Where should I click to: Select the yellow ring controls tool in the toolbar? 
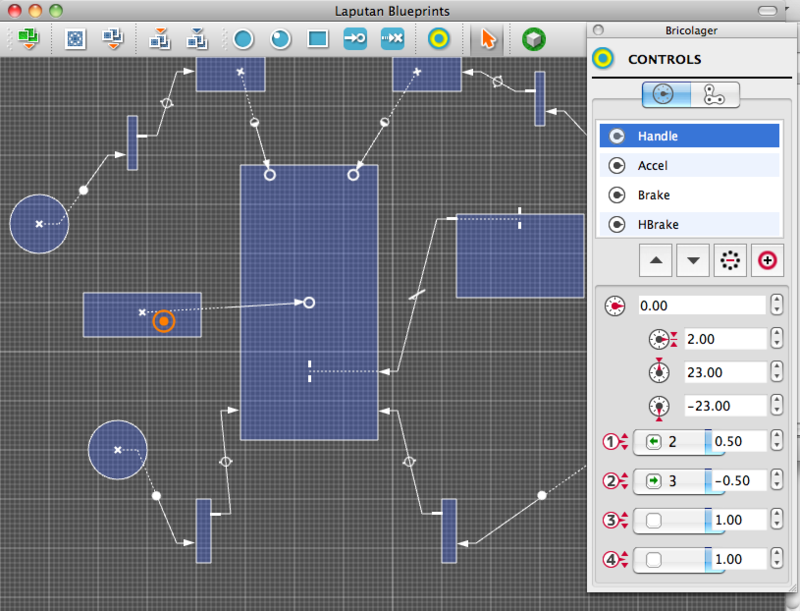(439, 39)
